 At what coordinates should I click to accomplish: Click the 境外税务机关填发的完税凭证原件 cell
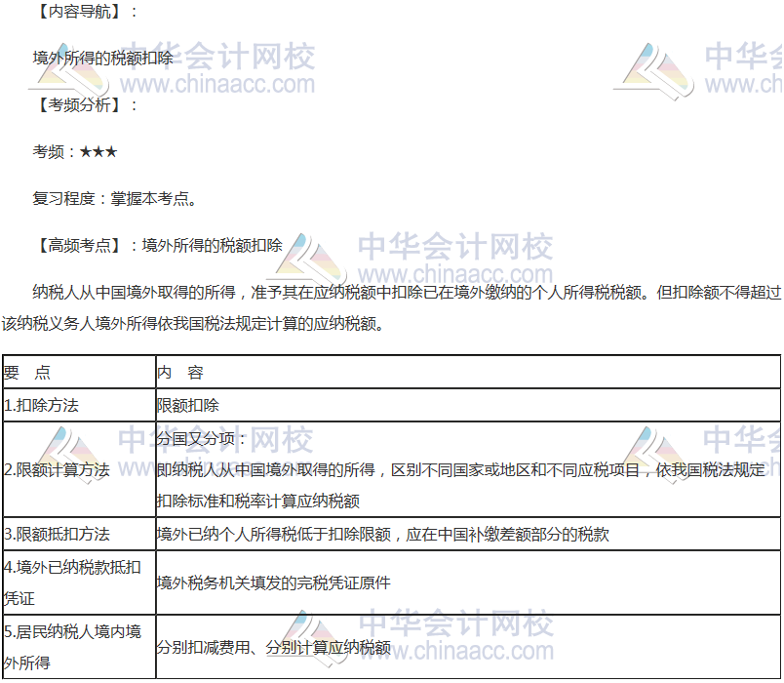click(274, 583)
